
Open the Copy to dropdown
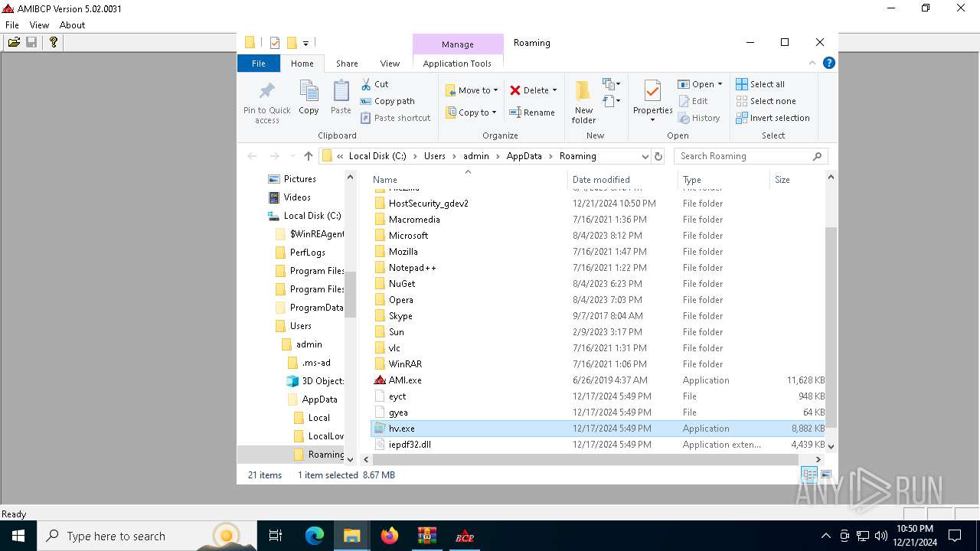click(472, 112)
